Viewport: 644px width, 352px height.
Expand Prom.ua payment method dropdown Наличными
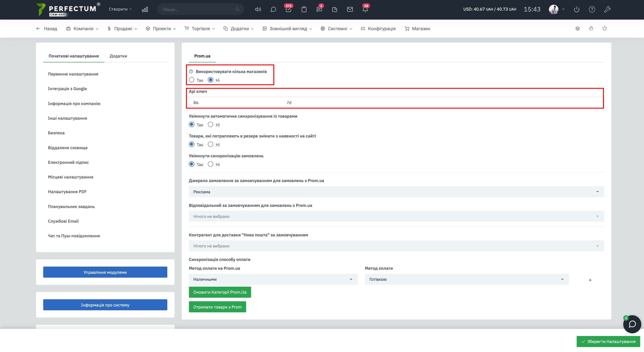tap(273, 279)
